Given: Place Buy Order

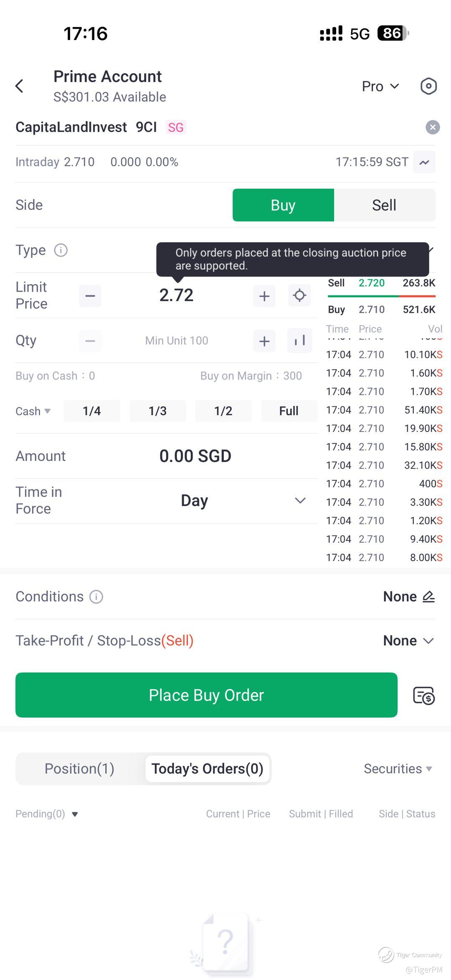Looking at the screenshot, I should [206, 695].
